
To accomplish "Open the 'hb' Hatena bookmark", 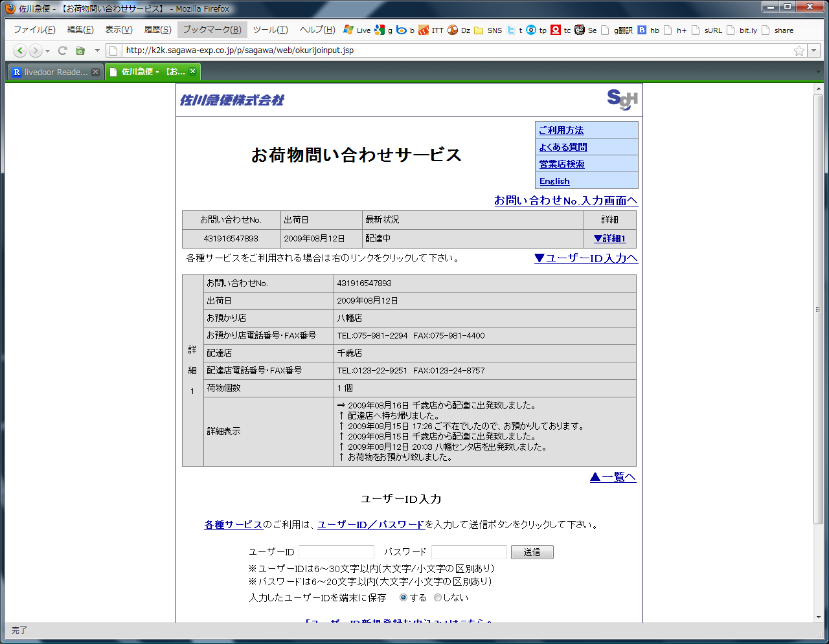I will click(649, 30).
